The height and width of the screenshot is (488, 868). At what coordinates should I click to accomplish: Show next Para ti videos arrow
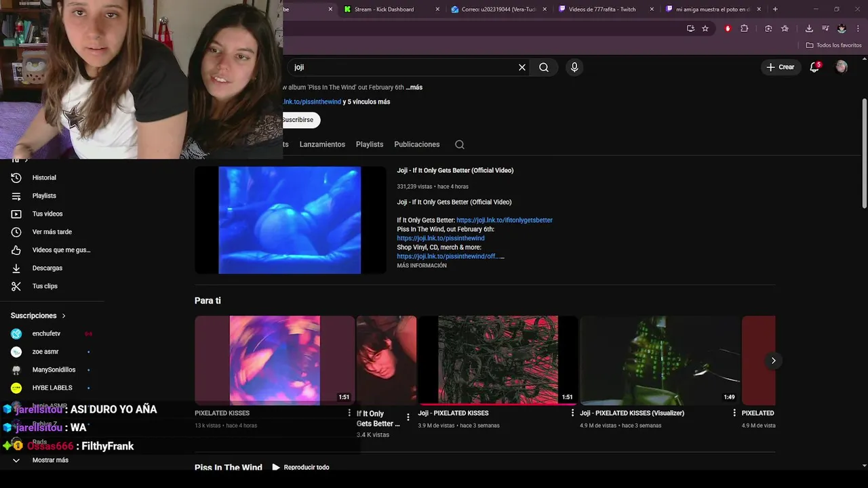(x=773, y=361)
